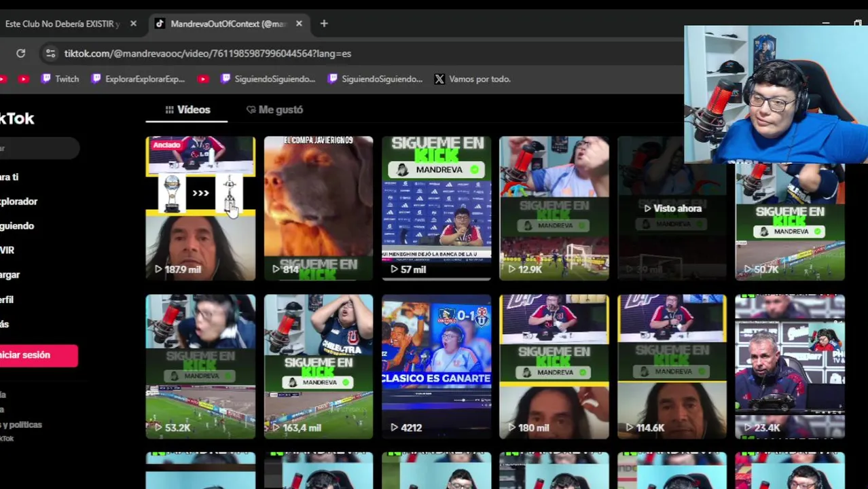Select the MandrevaOutOfContext TikTok tab
The width and height of the screenshot is (868, 489).
(x=228, y=24)
